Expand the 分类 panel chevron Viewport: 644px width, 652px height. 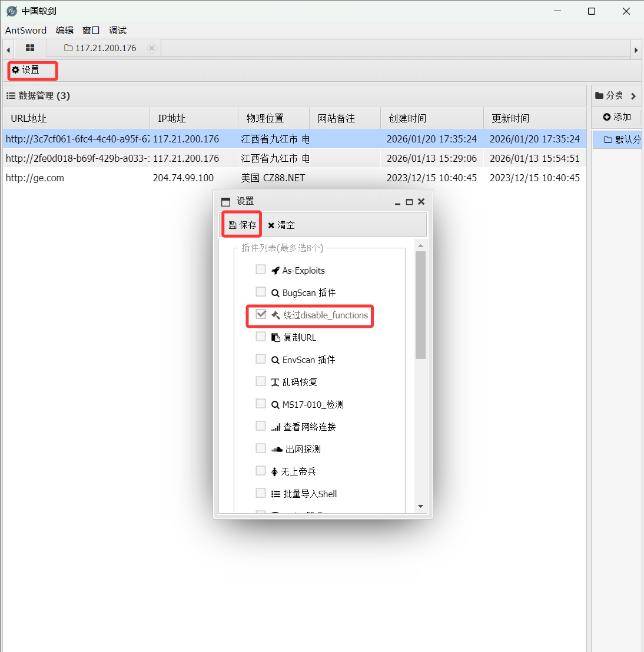pos(633,96)
